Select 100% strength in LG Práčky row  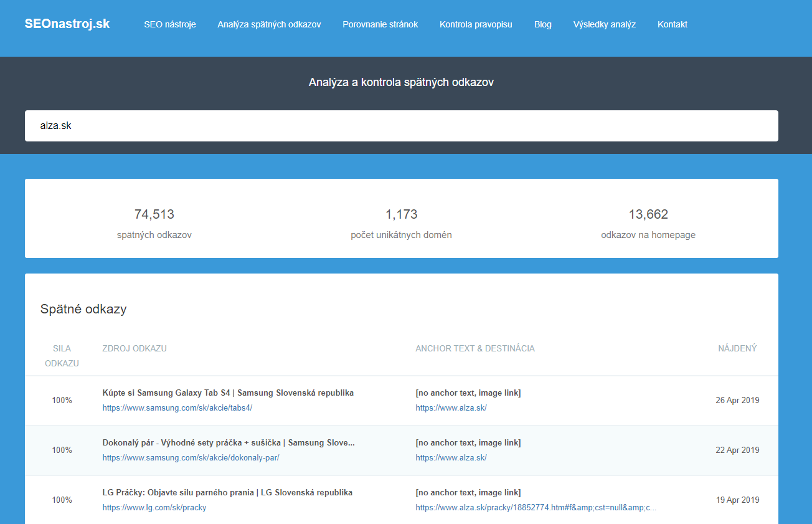pos(62,500)
